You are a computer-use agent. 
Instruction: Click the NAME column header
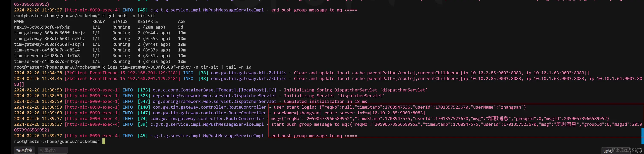19,22
